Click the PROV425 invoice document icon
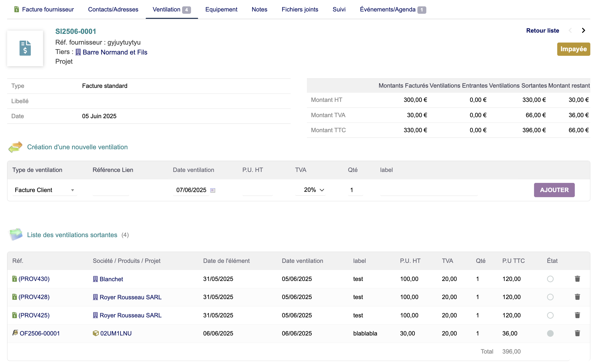The height and width of the screenshot is (364, 600). [x=15, y=315]
